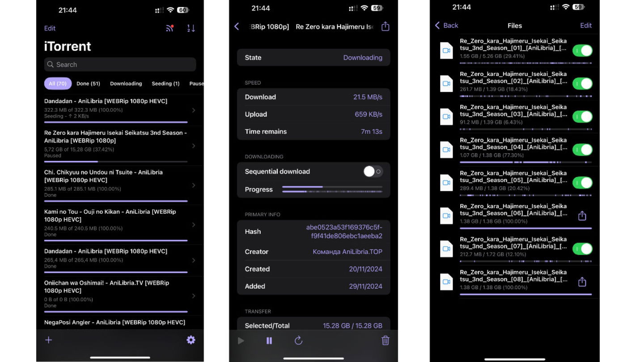This screenshot has width=644, height=362.
Task: Tap the Creator value Команда AniLibria.TOP
Action: coord(347,252)
